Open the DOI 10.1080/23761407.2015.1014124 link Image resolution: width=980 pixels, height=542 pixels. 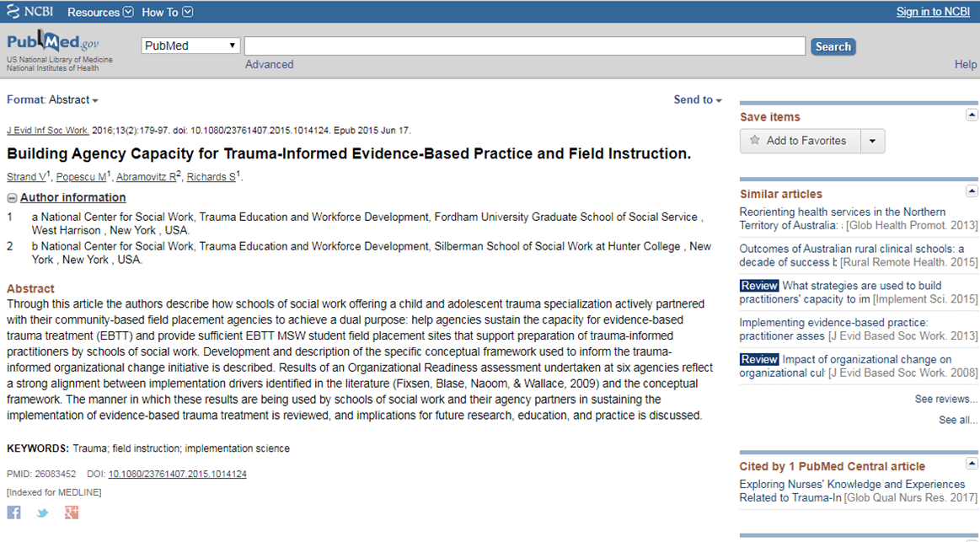pos(178,474)
